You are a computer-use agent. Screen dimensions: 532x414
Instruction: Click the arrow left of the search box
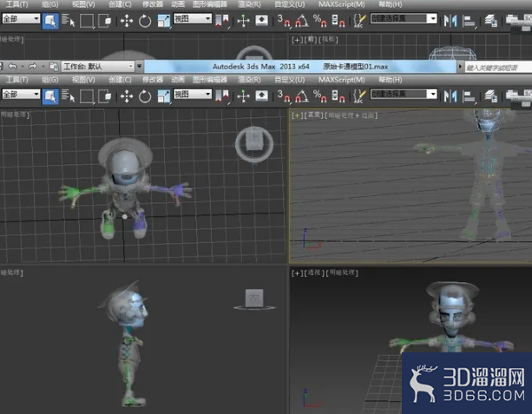pyautogui.click(x=460, y=67)
